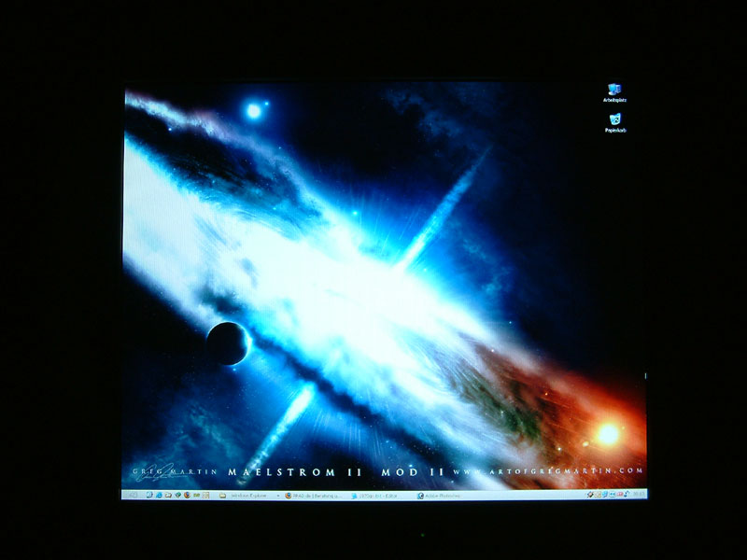Switch to the Windows Explorer taskbar group

click(x=246, y=495)
